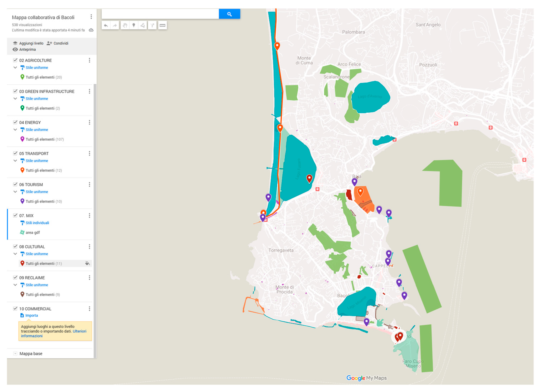Hide the 08 CULTURAL layer via its checkbox
Viewport: 542px width, 392px height.
tap(15, 247)
